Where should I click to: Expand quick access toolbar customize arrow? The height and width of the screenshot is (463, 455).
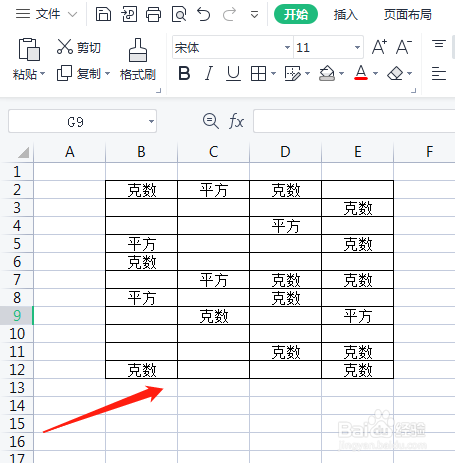(254, 15)
